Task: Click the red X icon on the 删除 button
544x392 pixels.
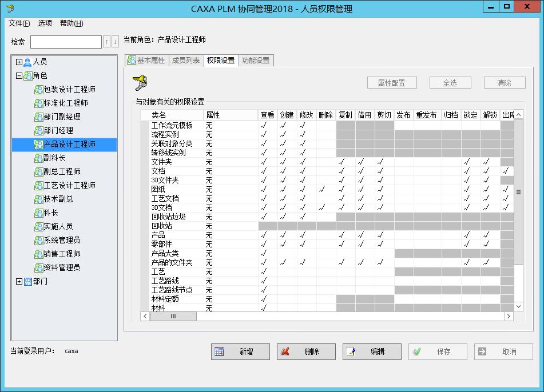Action: [x=286, y=351]
